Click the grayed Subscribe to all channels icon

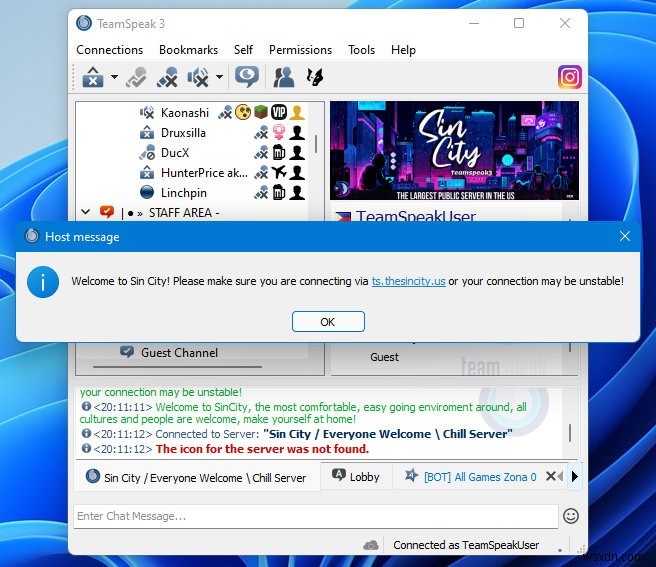(x=136, y=77)
